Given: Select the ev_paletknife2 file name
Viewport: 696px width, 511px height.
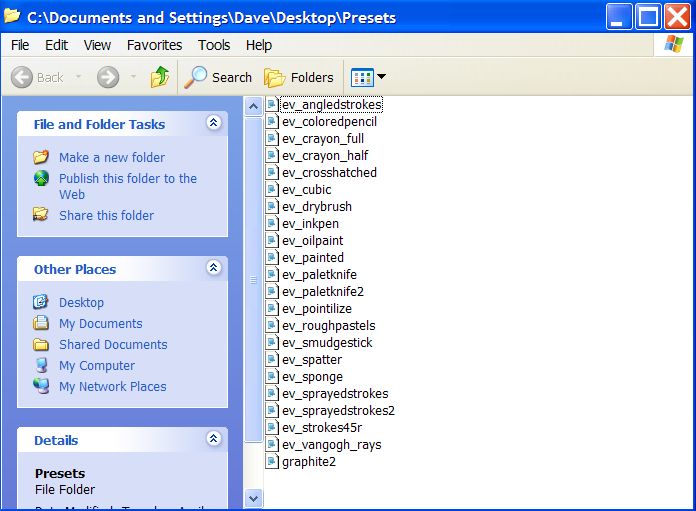Looking at the screenshot, I should pos(323,291).
